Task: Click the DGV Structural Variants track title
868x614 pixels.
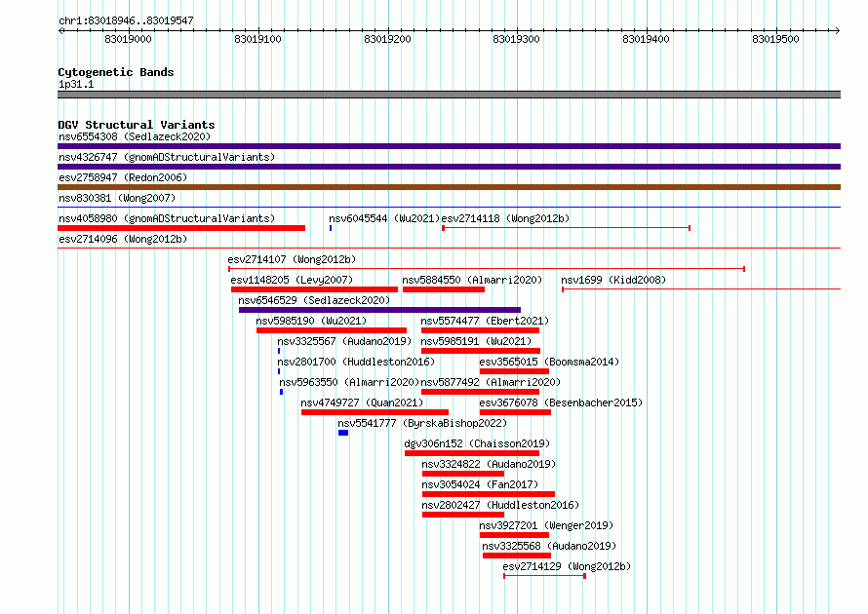Action: click(137, 125)
